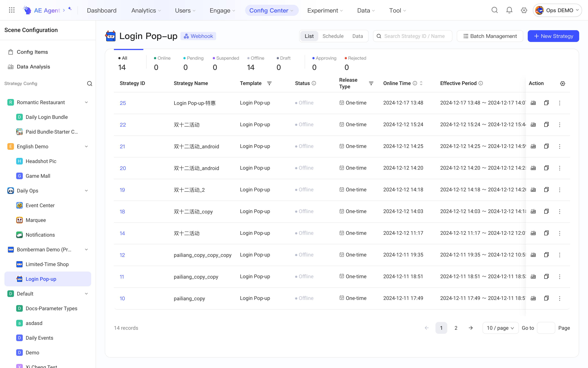Search the Strategy Config sidebar list
Viewport: 588px width, 368px height.
tap(90, 84)
